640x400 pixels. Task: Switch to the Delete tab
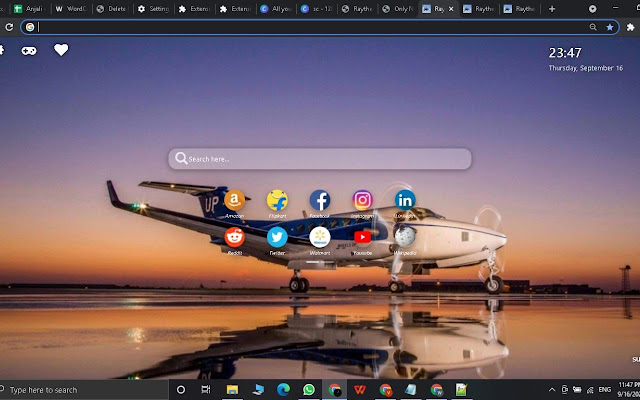113,9
